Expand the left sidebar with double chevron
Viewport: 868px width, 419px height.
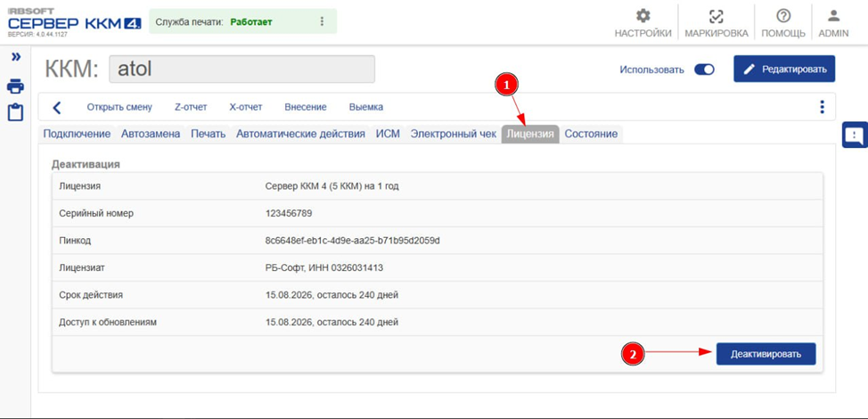pos(15,57)
